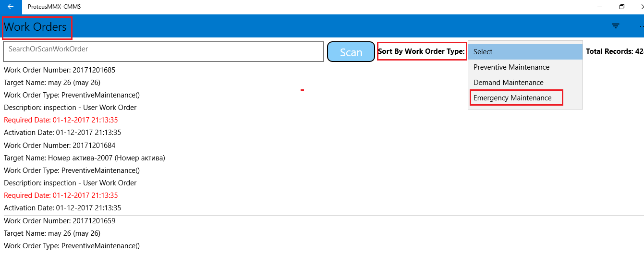This screenshot has width=644, height=255.
Task: Pick Emergency Maintenance from the list
Action: click(525, 98)
